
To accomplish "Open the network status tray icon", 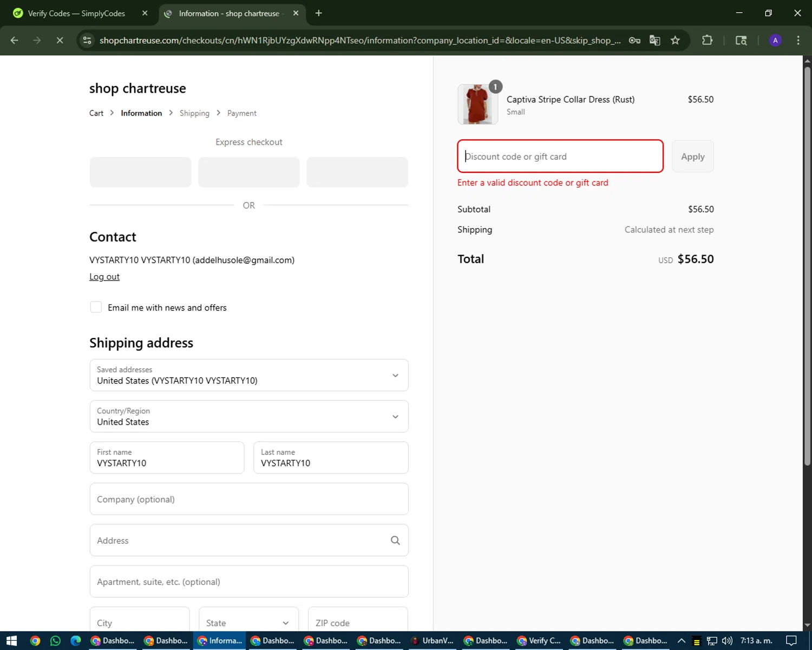I will click(712, 641).
